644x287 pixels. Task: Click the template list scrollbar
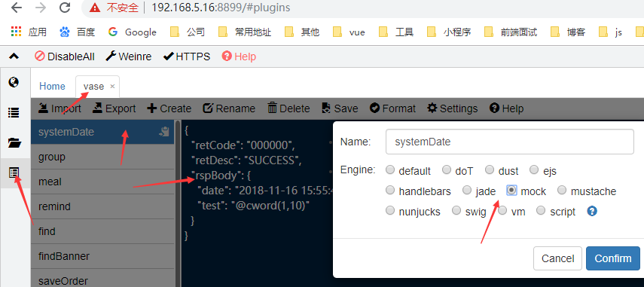point(178,203)
